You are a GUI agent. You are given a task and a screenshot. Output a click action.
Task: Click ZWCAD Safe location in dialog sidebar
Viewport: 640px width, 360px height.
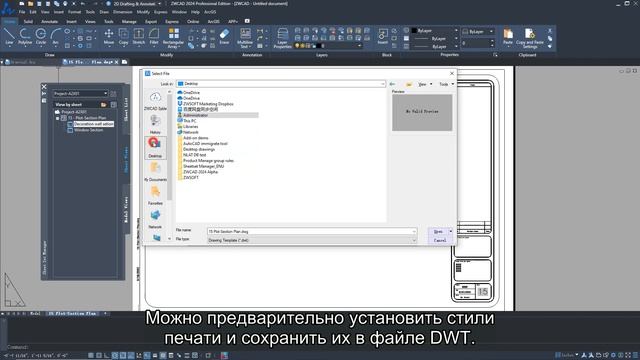[155, 101]
